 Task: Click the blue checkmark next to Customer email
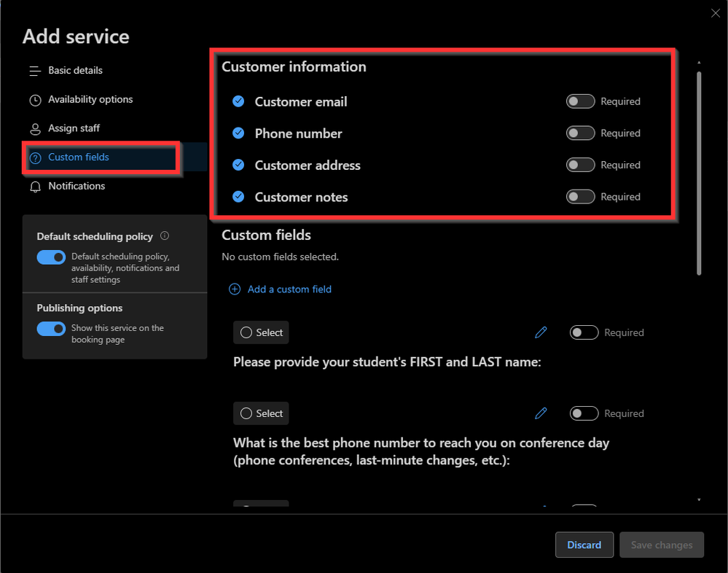pyautogui.click(x=238, y=101)
